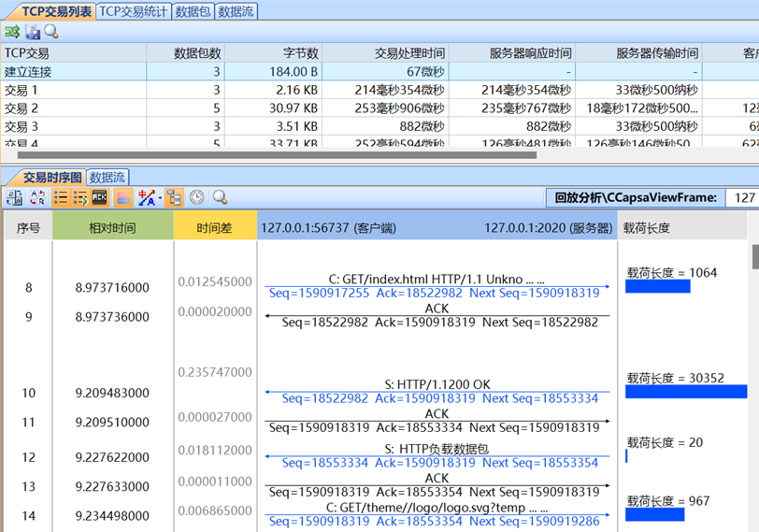Click time difference 0.235747000
Screen dimensions: 759x532
[x=215, y=372]
